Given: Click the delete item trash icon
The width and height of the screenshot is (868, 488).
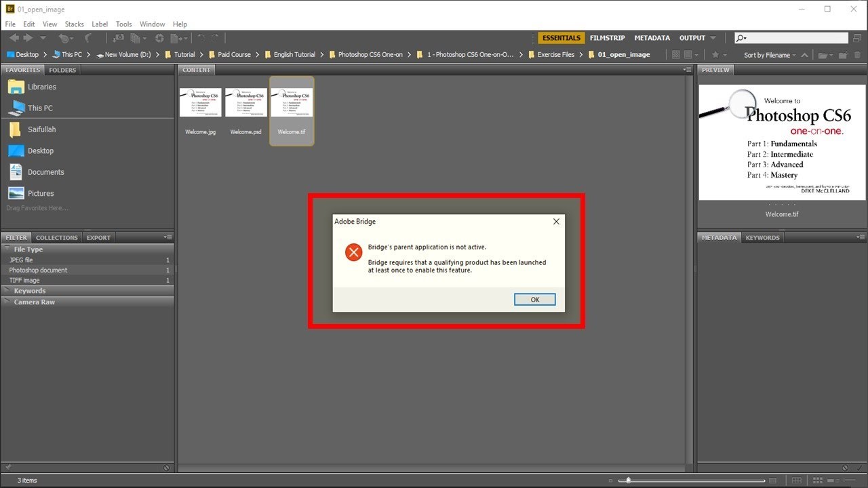Looking at the screenshot, I should coord(857,55).
